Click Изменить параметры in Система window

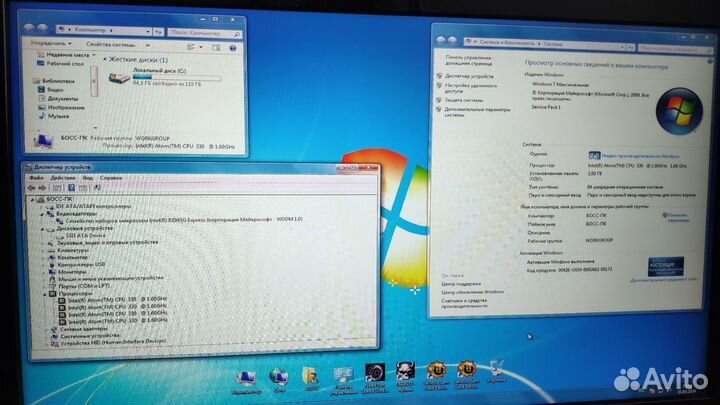[x=677, y=218]
